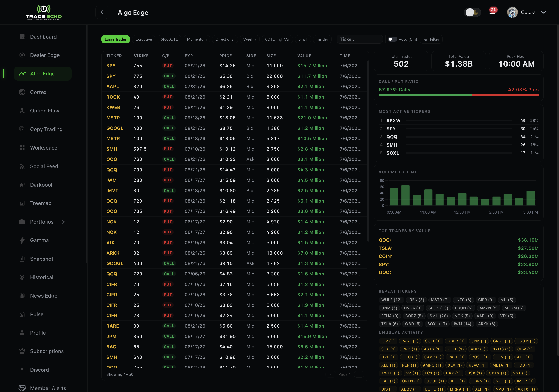The width and height of the screenshot is (559, 392).
Task: Click the Option Flow icon
Action: click(22, 111)
